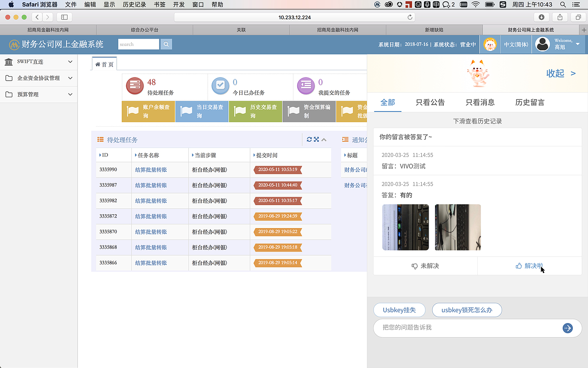Open 账户余额查询 quick action
The width and height of the screenshot is (588, 368).
[x=148, y=112]
